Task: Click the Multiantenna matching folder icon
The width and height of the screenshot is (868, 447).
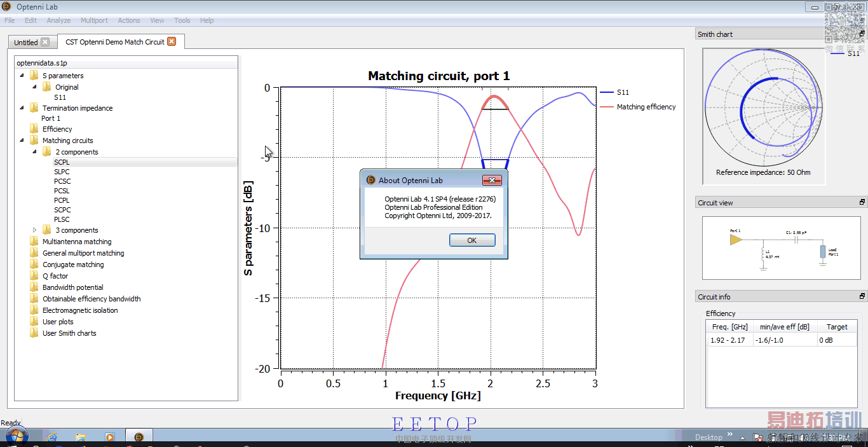Action: click(34, 242)
